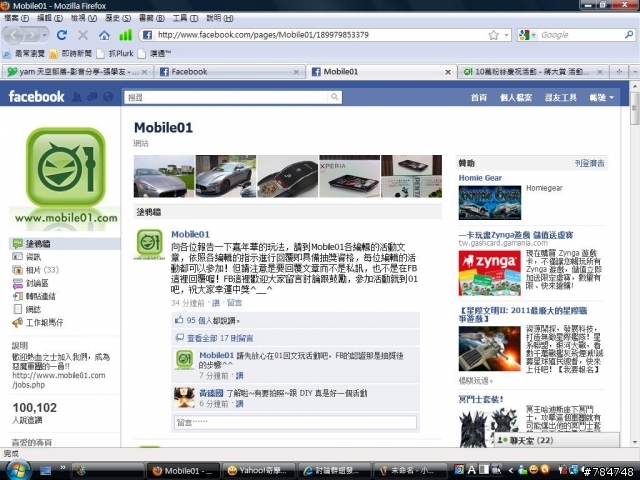Viewport: 640px width, 480px height.
Task: Bookmark this page with the star icon
Action: pyautogui.click(x=494, y=35)
